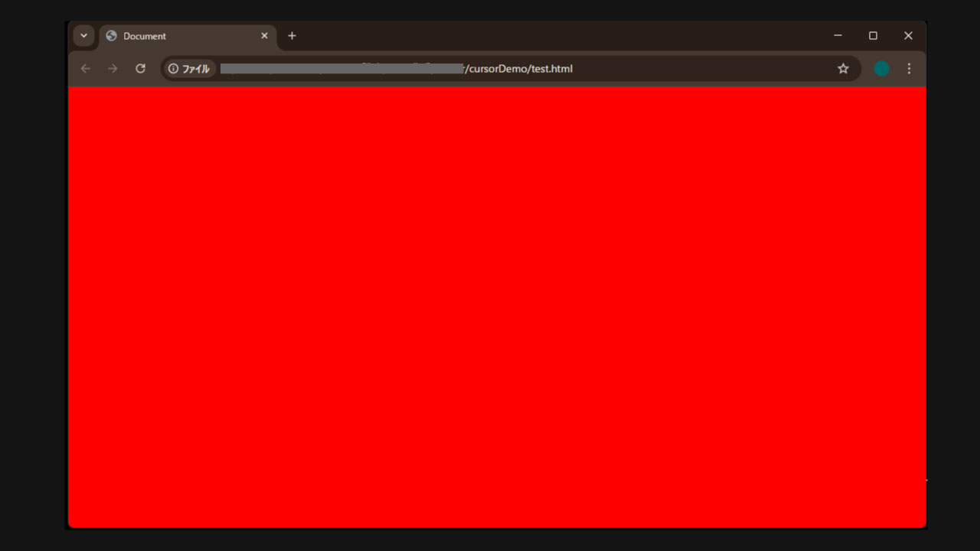Open the tab search dropdown arrow
980x551 pixels.
(83, 36)
